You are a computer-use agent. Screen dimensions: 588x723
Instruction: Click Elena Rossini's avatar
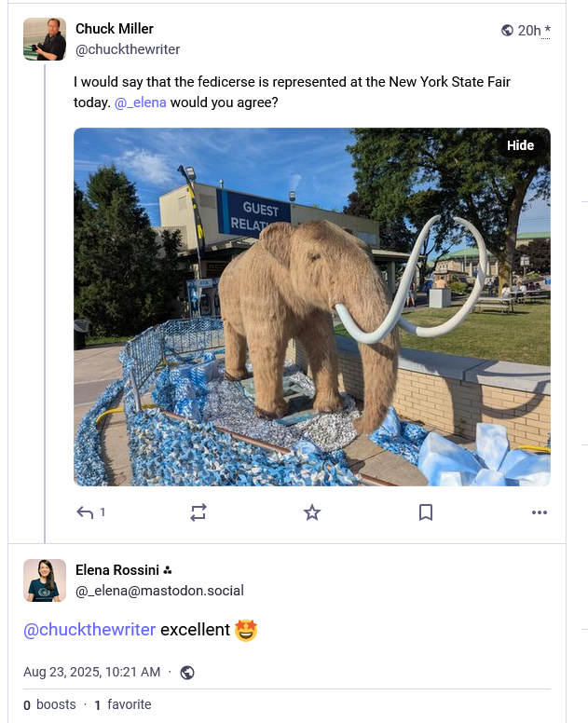click(45, 580)
